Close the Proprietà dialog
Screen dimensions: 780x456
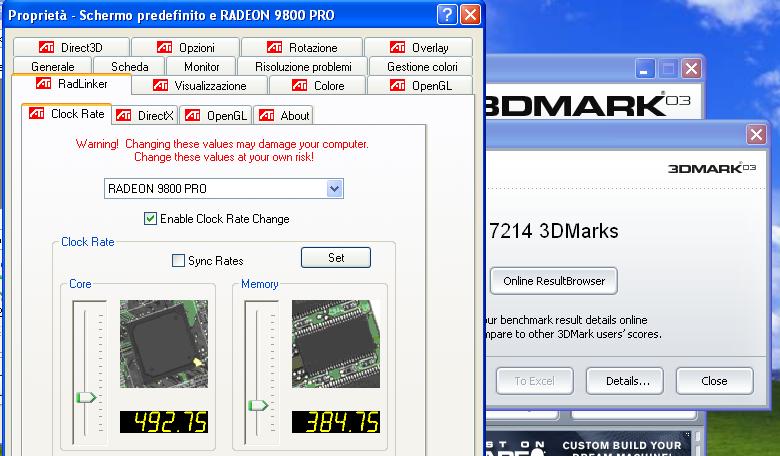(x=470, y=14)
